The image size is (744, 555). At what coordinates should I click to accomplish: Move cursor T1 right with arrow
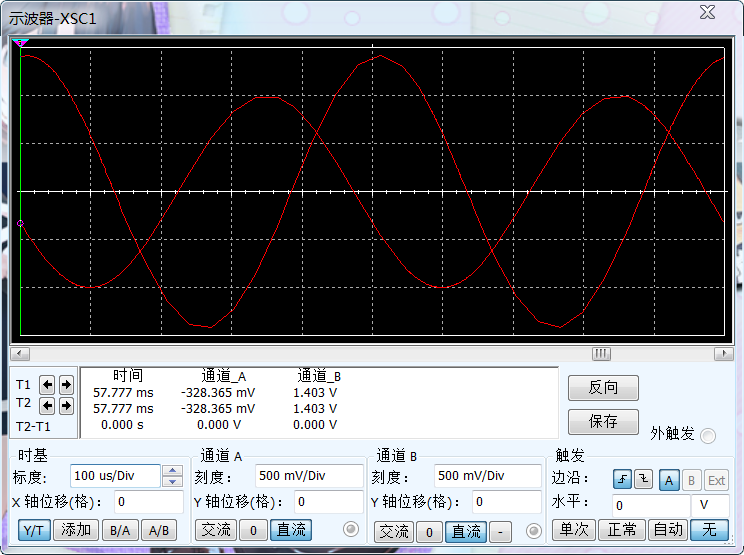66,385
